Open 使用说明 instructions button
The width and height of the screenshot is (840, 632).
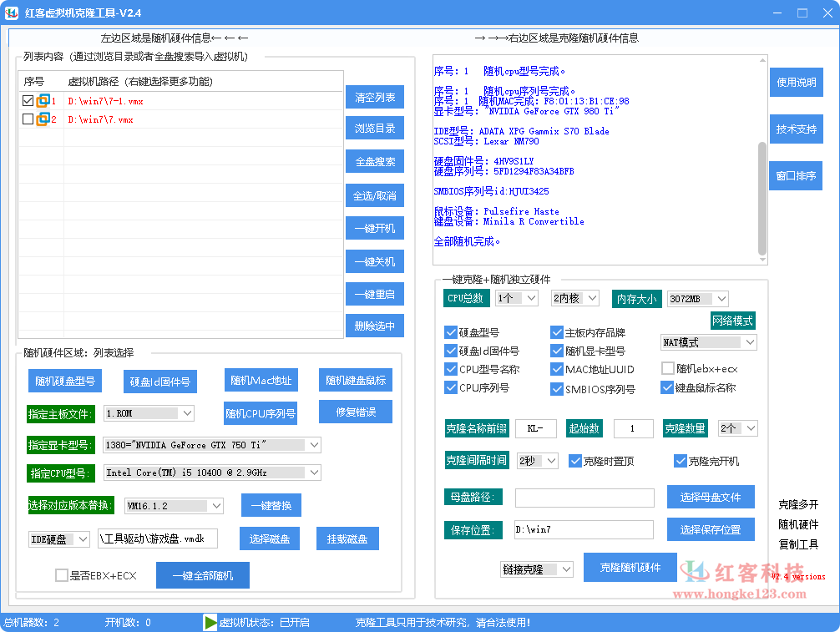tap(796, 83)
